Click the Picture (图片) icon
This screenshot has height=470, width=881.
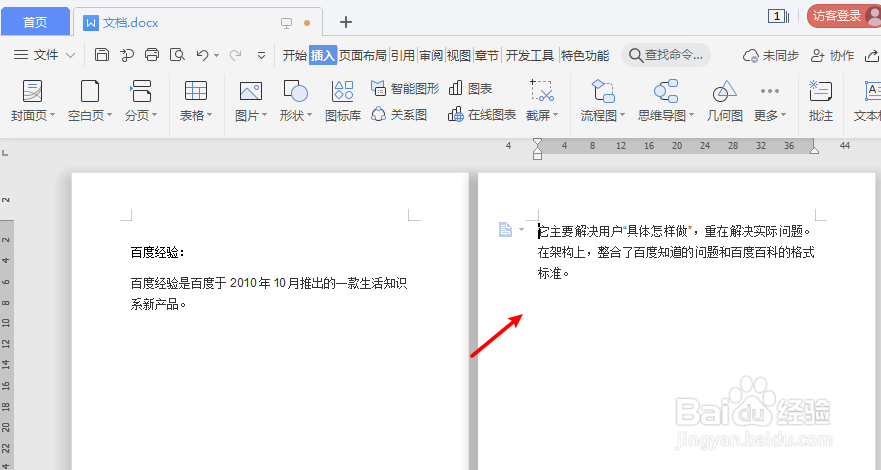251,90
